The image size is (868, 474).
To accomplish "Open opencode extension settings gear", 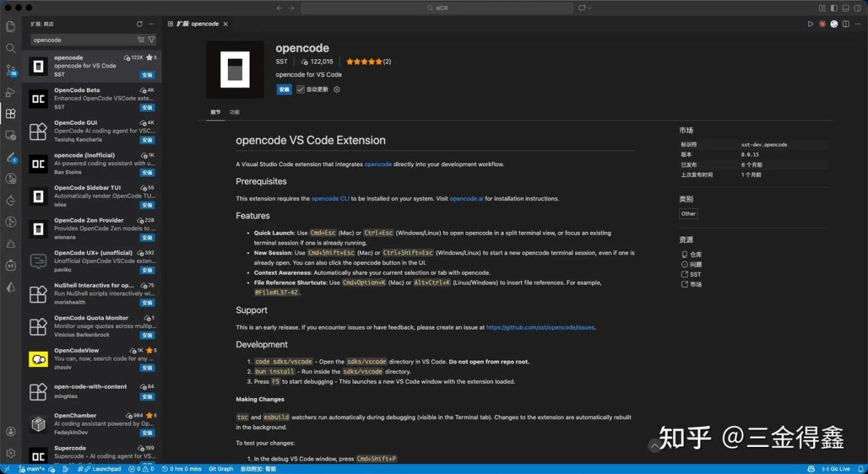I will 337,90.
